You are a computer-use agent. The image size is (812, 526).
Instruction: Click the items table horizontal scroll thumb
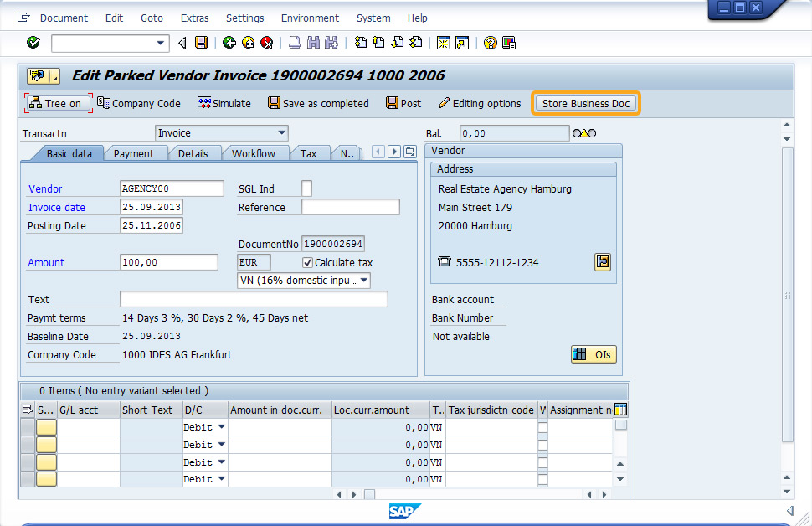369,494
